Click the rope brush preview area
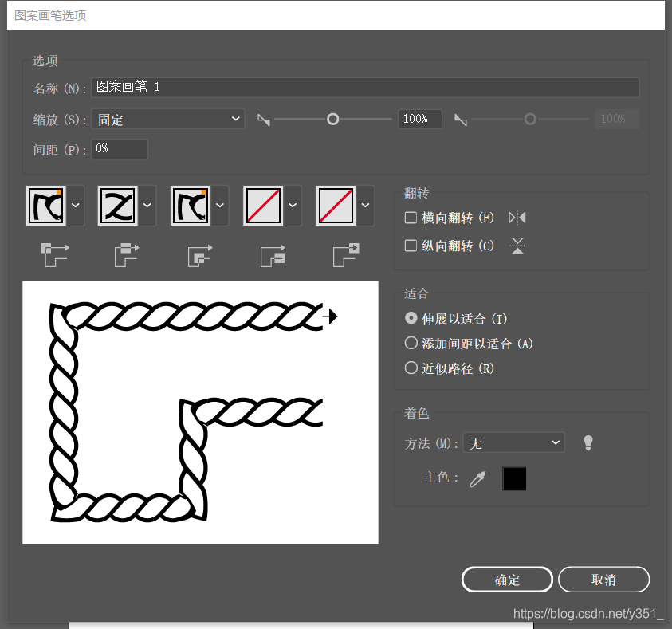 (200, 412)
